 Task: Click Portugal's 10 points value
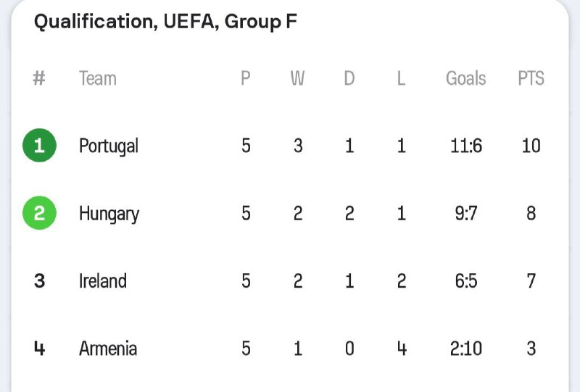(531, 146)
